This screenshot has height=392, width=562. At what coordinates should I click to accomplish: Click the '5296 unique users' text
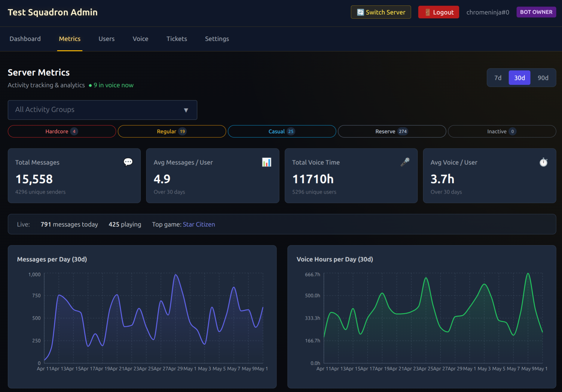[x=314, y=192]
